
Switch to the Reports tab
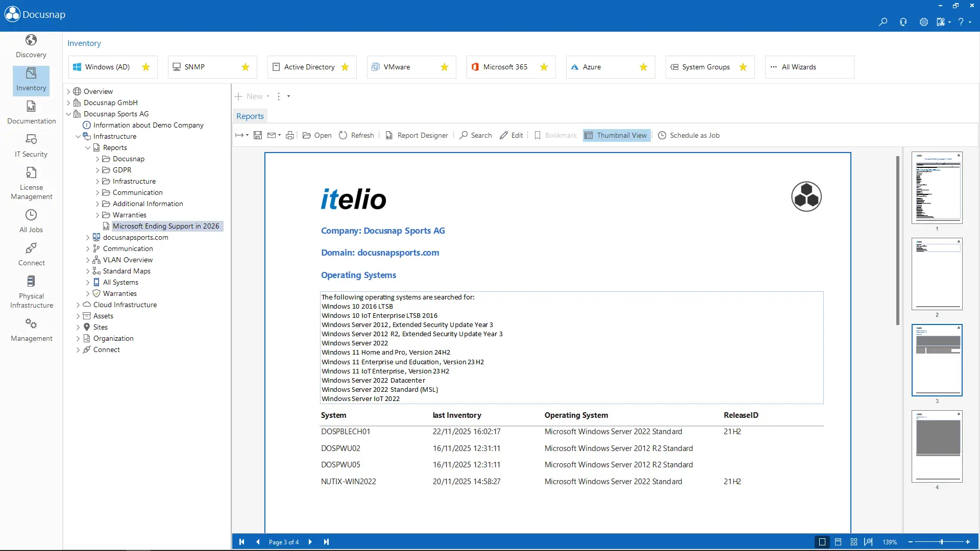tap(250, 116)
